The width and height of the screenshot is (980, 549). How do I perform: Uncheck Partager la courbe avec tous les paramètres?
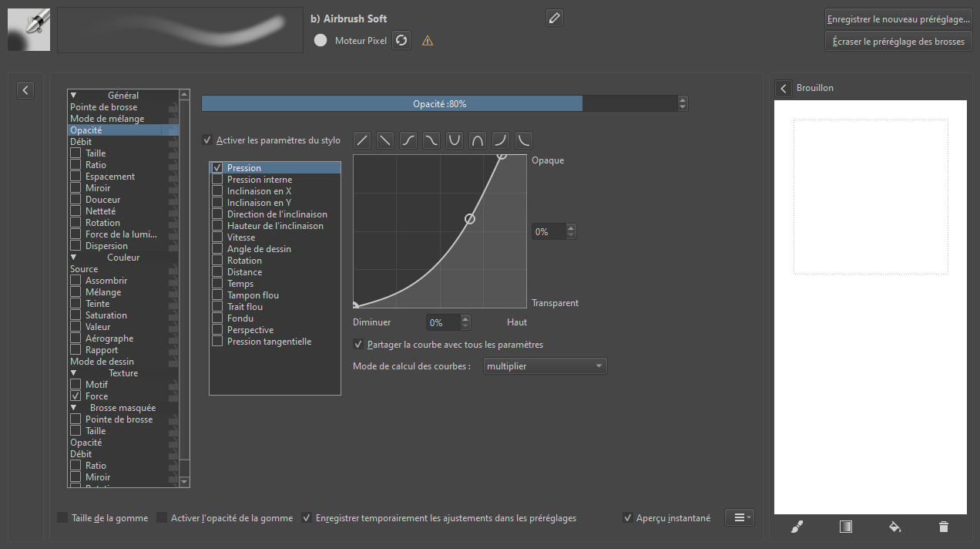[358, 344]
